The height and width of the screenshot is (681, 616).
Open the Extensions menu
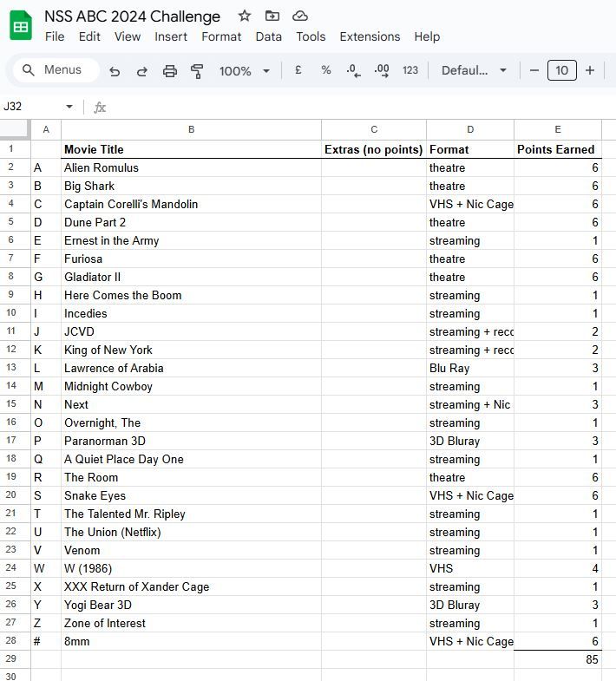click(370, 36)
